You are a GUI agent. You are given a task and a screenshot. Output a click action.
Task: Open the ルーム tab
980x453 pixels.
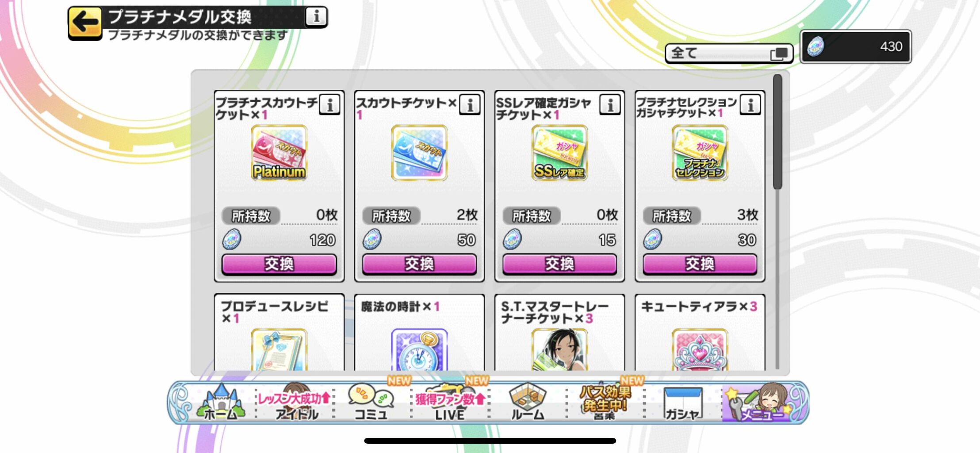tap(528, 403)
